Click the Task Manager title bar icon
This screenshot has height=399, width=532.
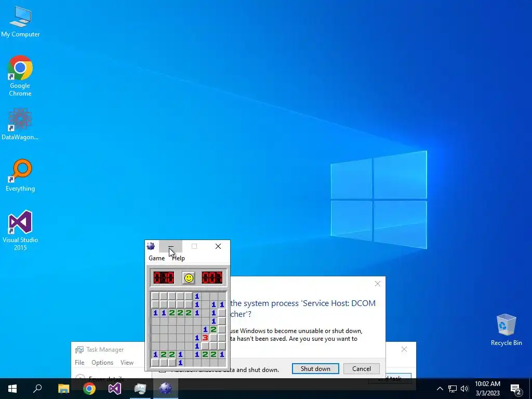coord(79,350)
